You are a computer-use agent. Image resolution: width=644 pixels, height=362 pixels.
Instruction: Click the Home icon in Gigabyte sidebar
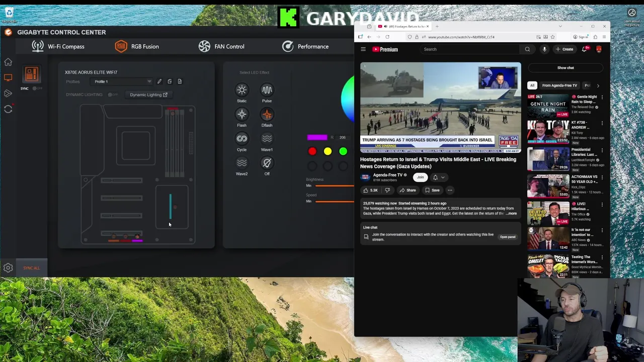point(8,62)
